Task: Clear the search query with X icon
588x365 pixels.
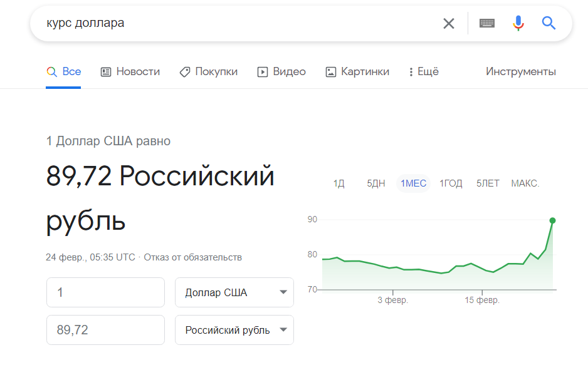Action: click(449, 24)
